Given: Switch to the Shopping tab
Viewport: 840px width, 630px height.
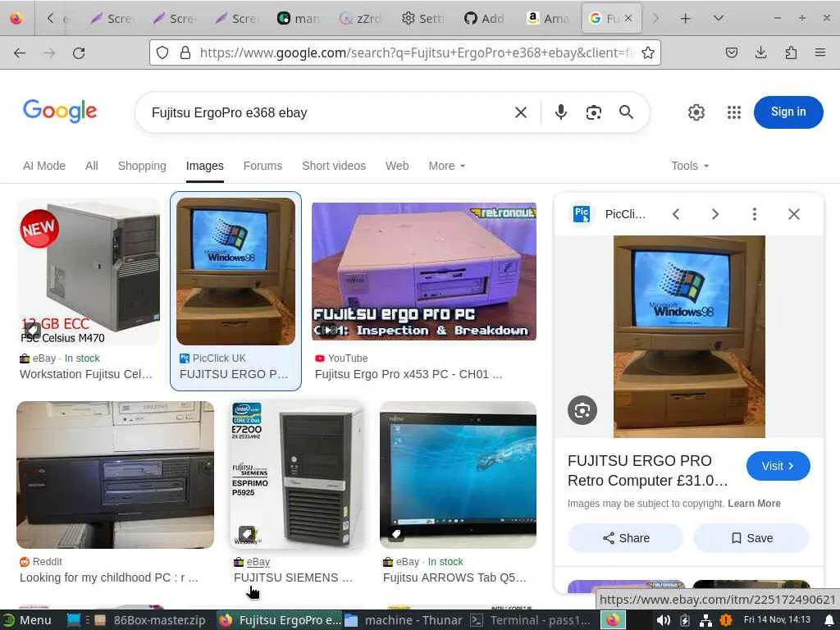Looking at the screenshot, I should (142, 166).
